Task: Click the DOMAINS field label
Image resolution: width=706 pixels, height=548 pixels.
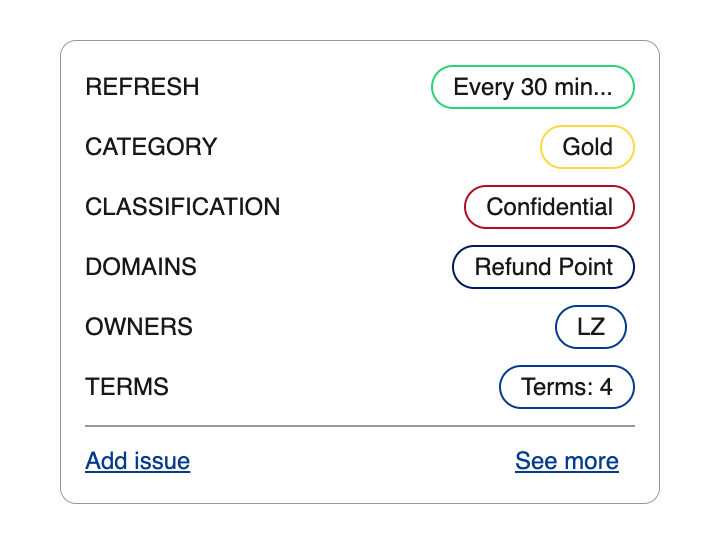Action: [141, 267]
